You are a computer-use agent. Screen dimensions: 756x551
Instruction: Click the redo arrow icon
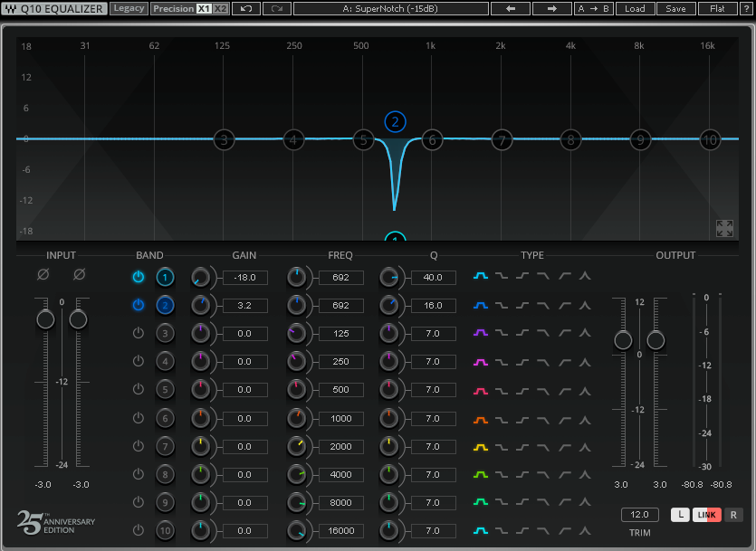[277, 9]
